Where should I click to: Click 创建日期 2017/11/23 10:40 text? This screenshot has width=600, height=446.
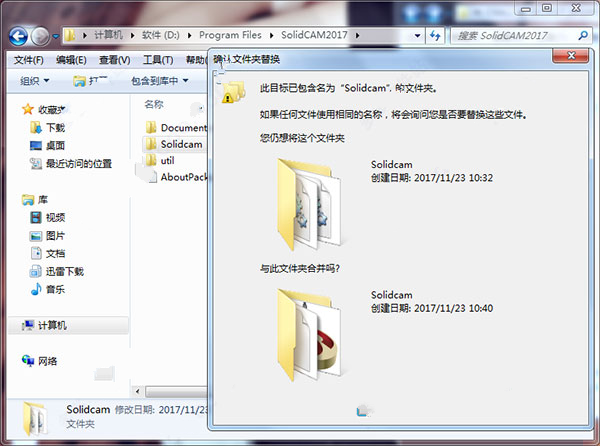(x=432, y=308)
